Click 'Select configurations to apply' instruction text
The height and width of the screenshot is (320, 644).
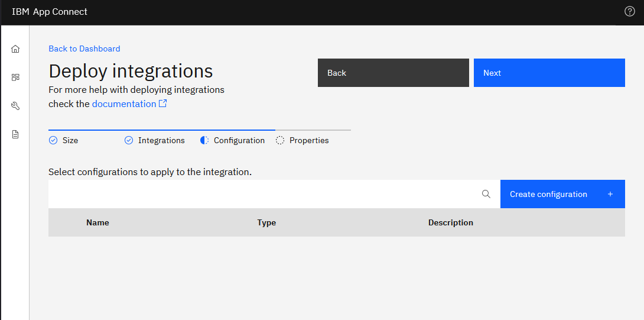pyautogui.click(x=150, y=172)
